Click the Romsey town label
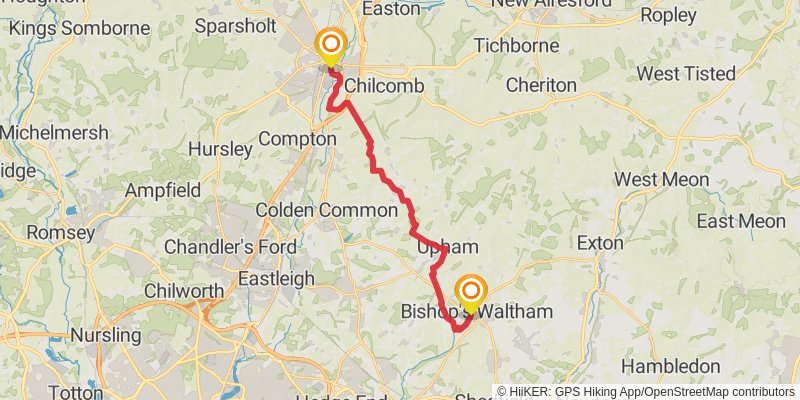 click(61, 234)
